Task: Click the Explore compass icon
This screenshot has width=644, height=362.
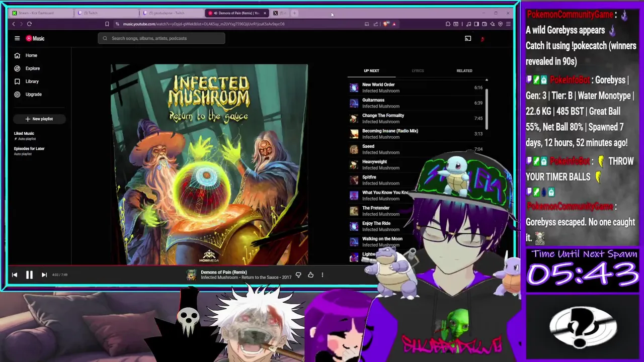Action: pos(17,68)
